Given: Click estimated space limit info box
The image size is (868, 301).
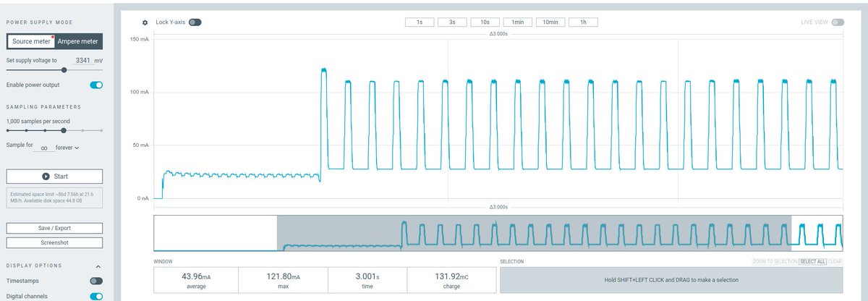Looking at the screenshot, I should pyautogui.click(x=54, y=198).
